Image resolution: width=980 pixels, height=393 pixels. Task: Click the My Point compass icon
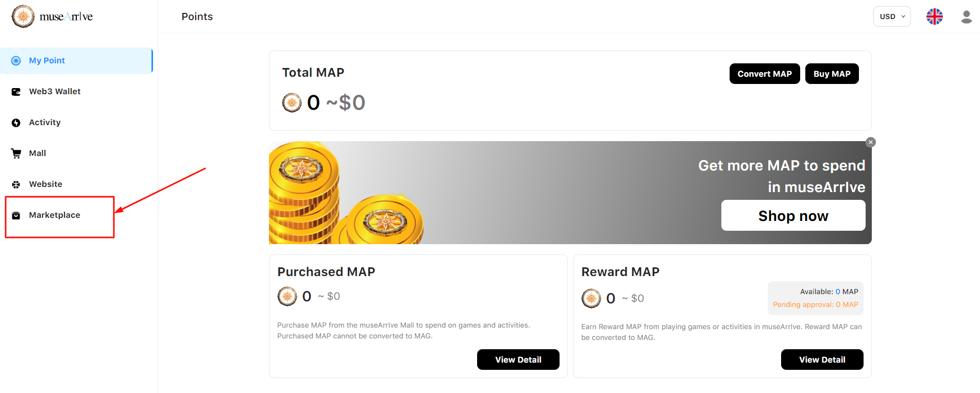(16, 61)
